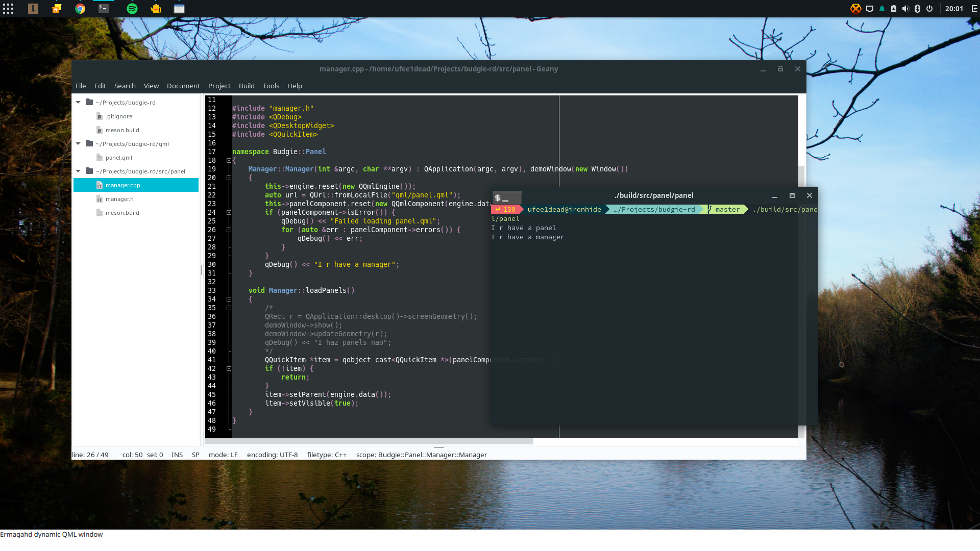Open the orange hash sticky-notes panel app
980x551 pixels.
point(57,9)
